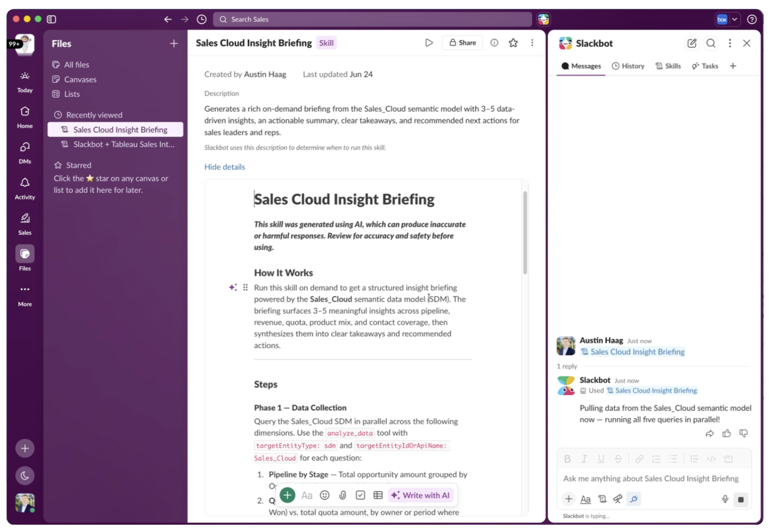
Task: Insert a checklist from the canvas toolbar
Action: click(360, 495)
